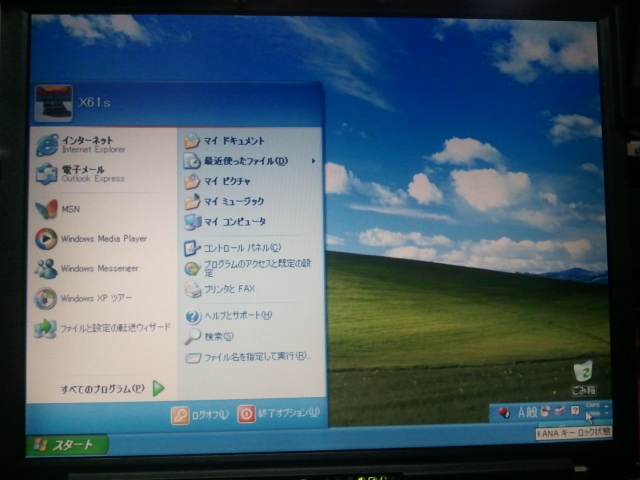This screenshot has height=480, width=640.
Task: Minimize the language bar
Action: pyautogui.click(x=606, y=407)
